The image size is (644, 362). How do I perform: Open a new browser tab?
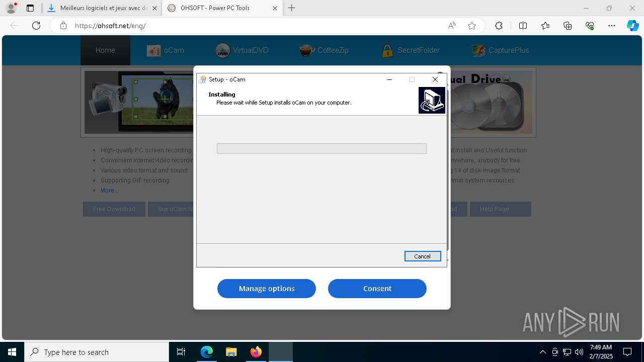pos(291,8)
